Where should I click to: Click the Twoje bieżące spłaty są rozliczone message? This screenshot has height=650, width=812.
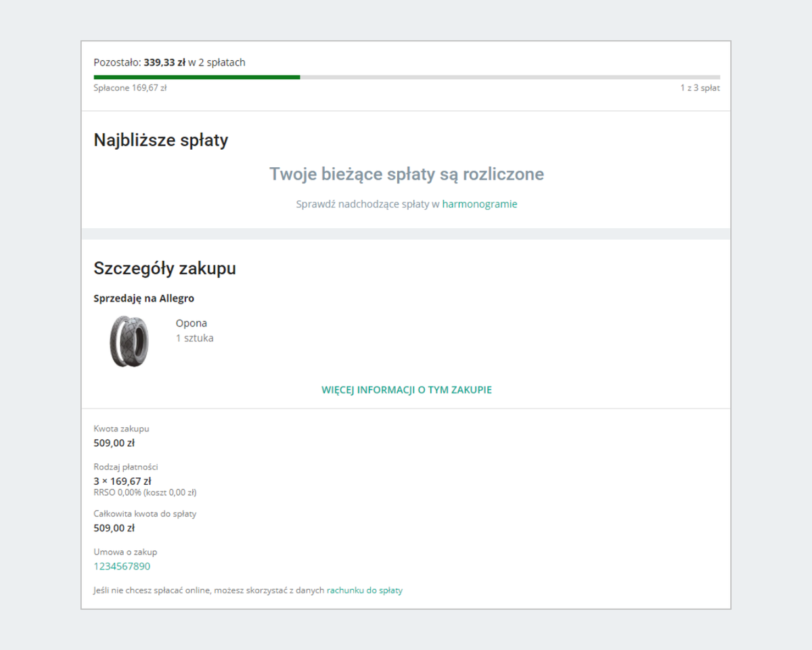tap(406, 174)
